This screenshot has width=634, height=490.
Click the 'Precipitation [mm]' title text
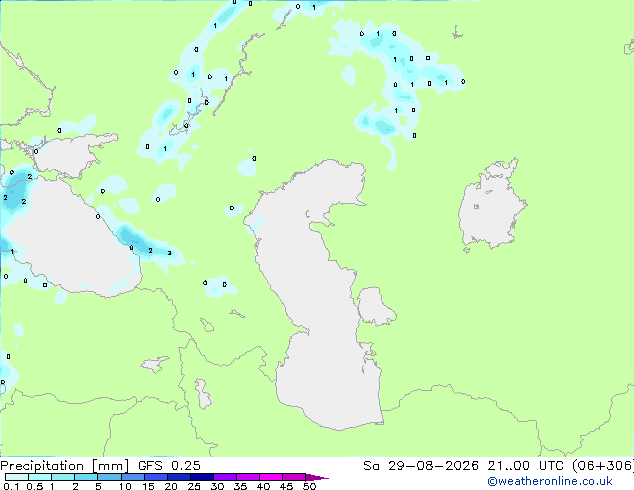pos(65,466)
